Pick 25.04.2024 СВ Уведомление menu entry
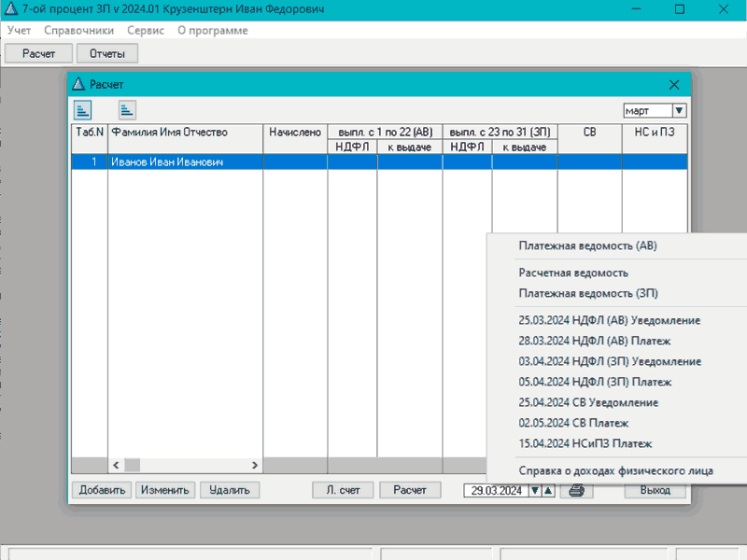 pos(588,402)
